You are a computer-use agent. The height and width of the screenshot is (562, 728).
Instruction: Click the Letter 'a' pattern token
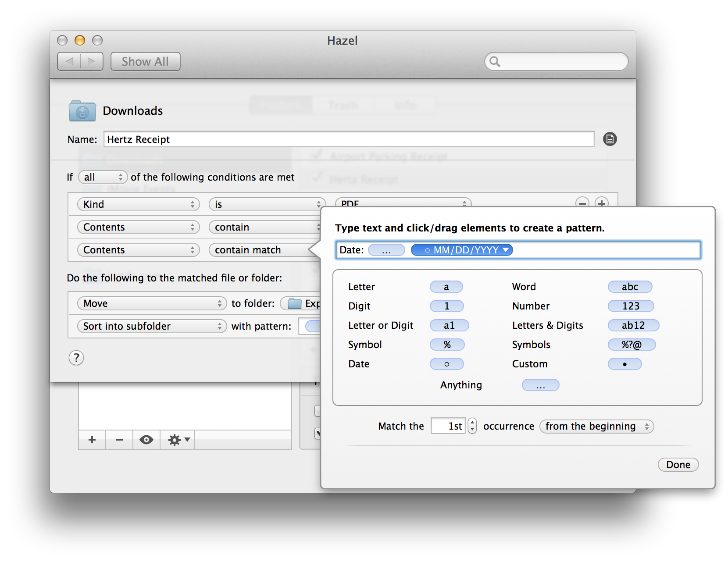pos(446,287)
